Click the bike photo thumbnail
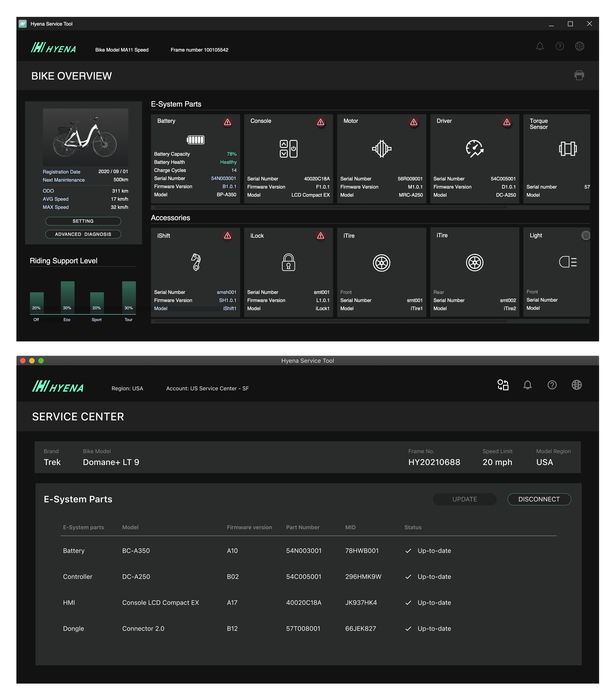Viewport: 615px width, 700px height. pos(85,137)
